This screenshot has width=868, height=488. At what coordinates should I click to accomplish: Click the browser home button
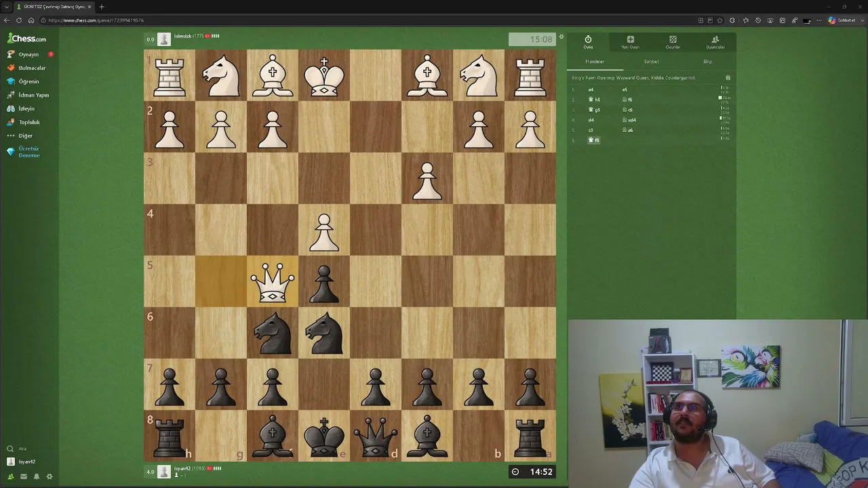coord(31,20)
